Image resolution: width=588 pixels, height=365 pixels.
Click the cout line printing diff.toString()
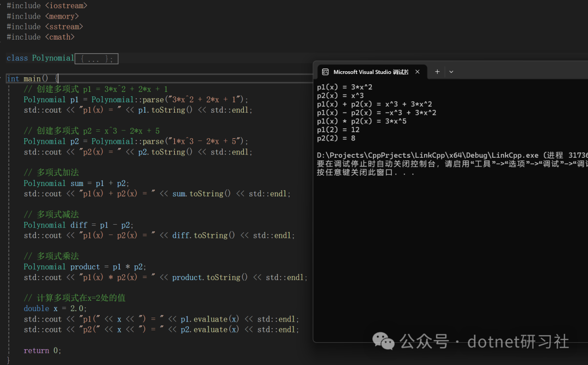pyautogui.click(x=160, y=236)
